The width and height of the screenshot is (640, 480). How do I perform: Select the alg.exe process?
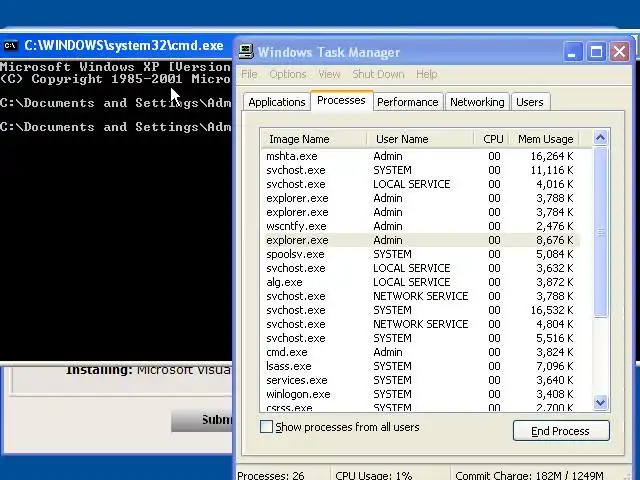(x=420, y=282)
